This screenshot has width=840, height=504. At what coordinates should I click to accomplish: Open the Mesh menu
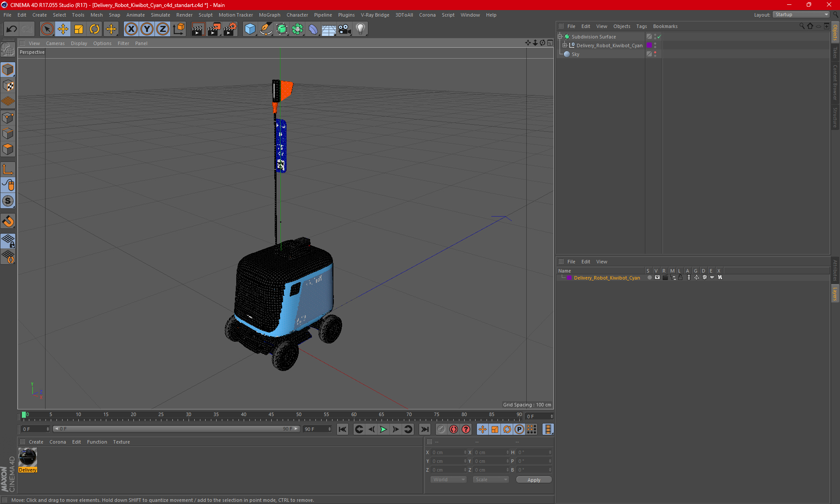97,15
